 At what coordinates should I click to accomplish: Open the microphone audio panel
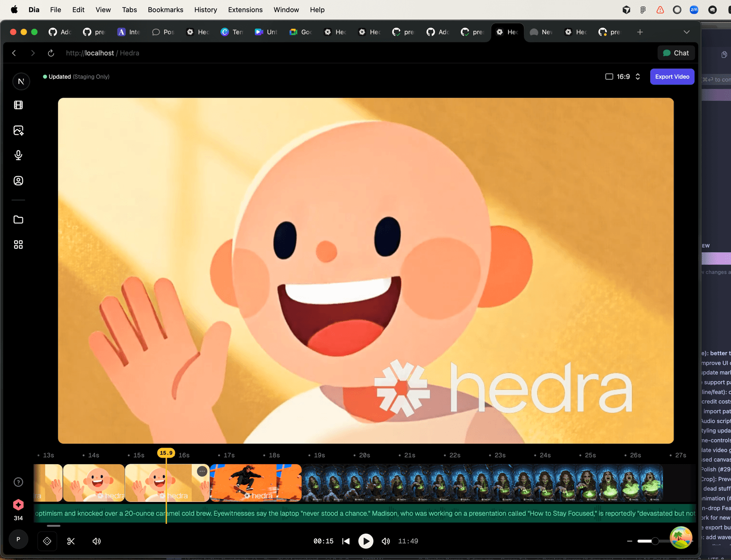(x=18, y=155)
